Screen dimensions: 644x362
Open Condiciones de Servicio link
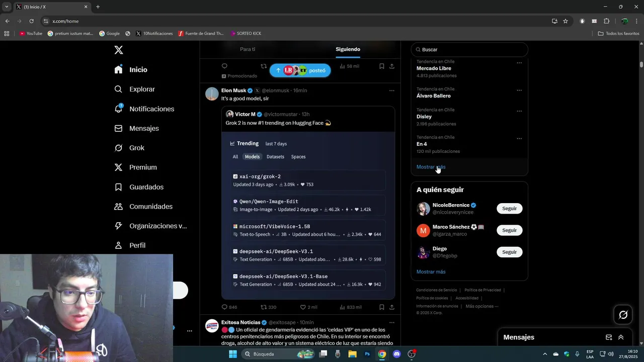(x=436, y=290)
